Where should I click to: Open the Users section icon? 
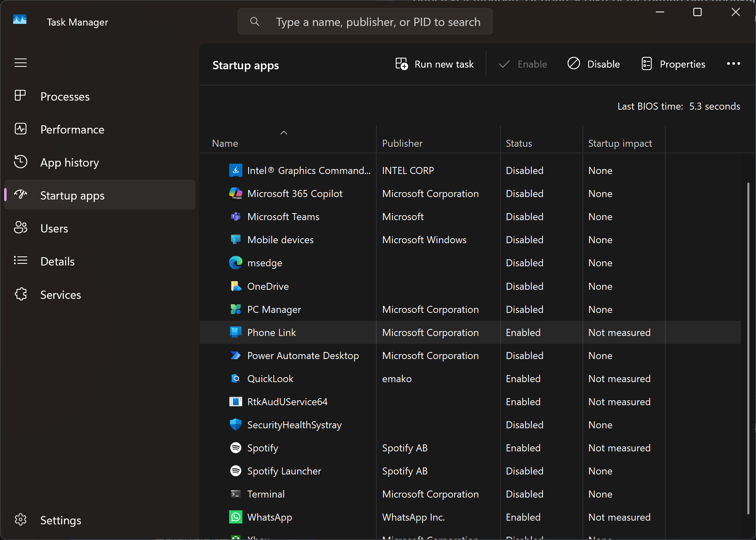(x=21, y=228)
